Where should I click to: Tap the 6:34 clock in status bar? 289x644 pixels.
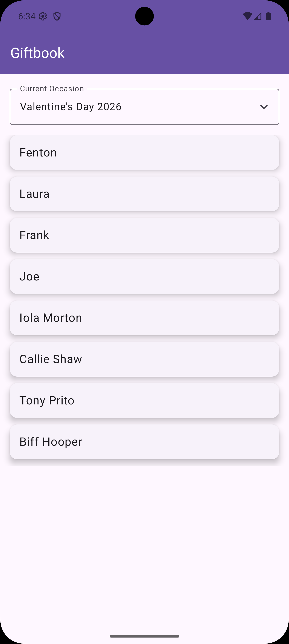point(27,17)
